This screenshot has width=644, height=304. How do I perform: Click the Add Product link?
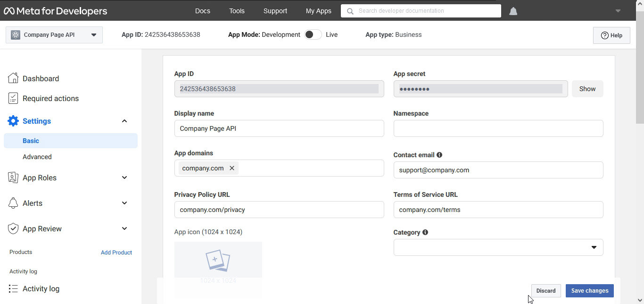116,253
